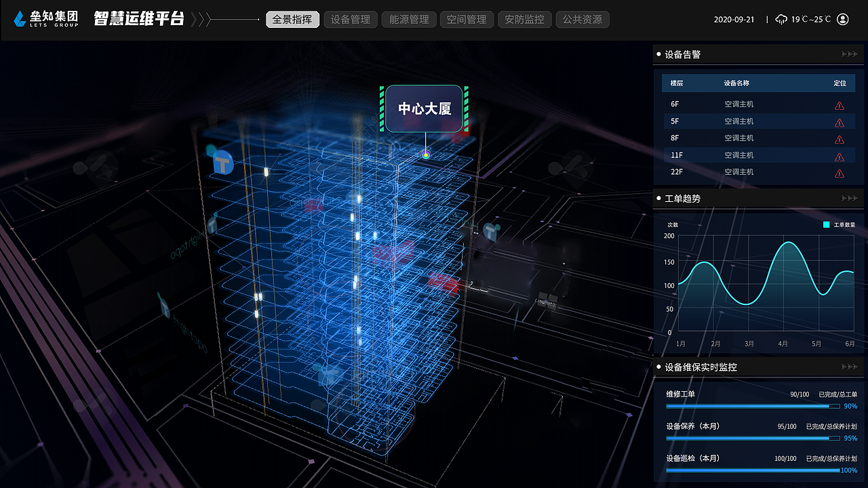Click the 全景指挥 active button

click(292, 20)
